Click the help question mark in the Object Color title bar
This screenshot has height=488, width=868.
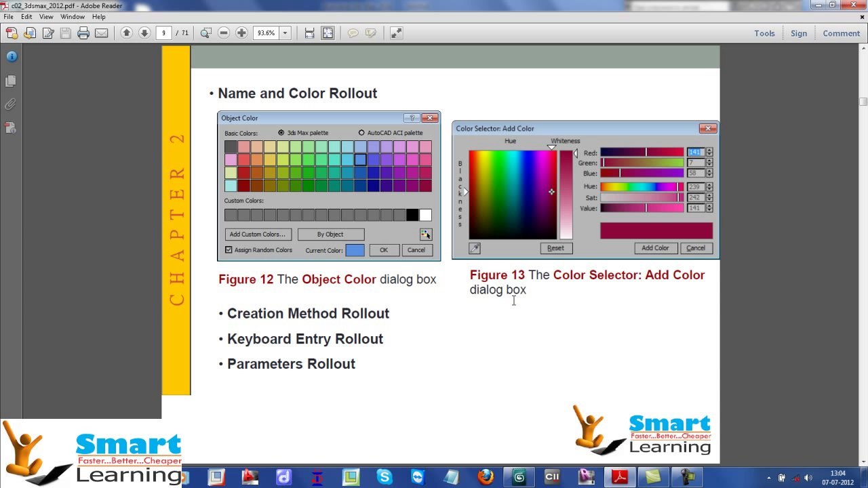[412, 118]
